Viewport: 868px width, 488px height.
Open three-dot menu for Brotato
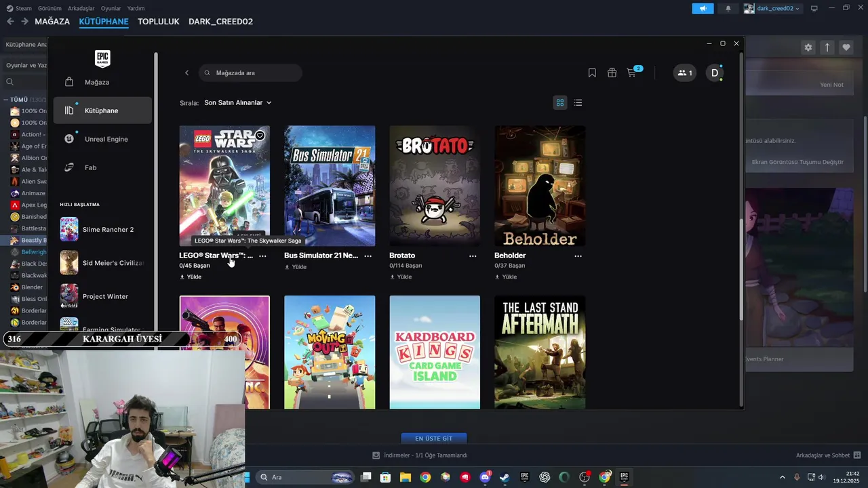click(x=473, y=256)
